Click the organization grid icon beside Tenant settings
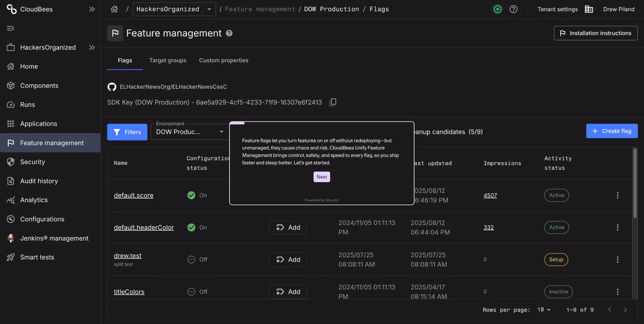 coord(589,9)
